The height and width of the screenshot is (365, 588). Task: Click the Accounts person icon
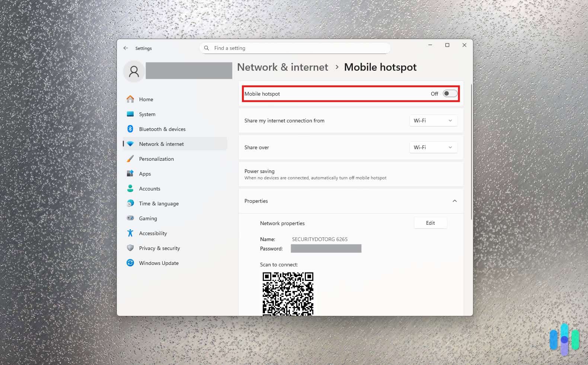[x=130, y=188]
